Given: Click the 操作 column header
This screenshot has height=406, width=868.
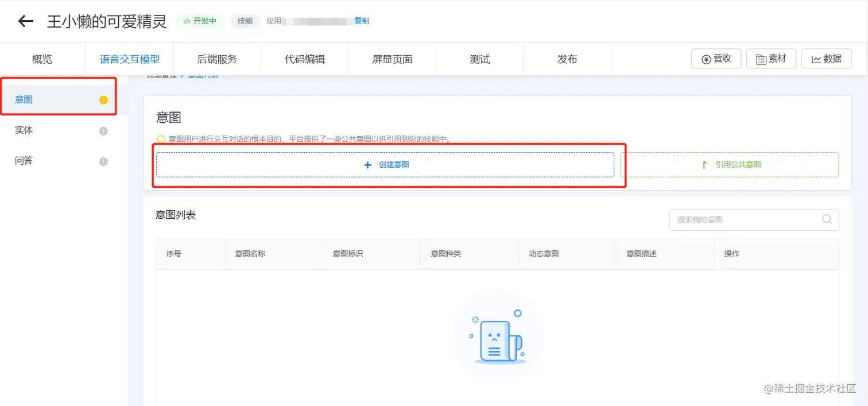Looking at the screenshot, I should pyautogui.click(x=776, y=253).
